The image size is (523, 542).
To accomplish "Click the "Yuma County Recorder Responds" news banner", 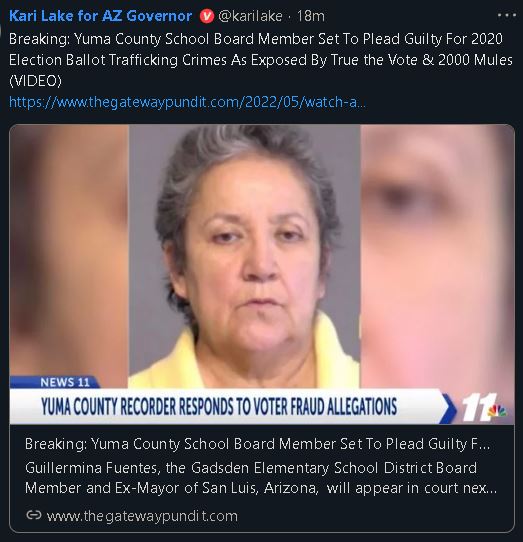I will click(x=219, y=406).
